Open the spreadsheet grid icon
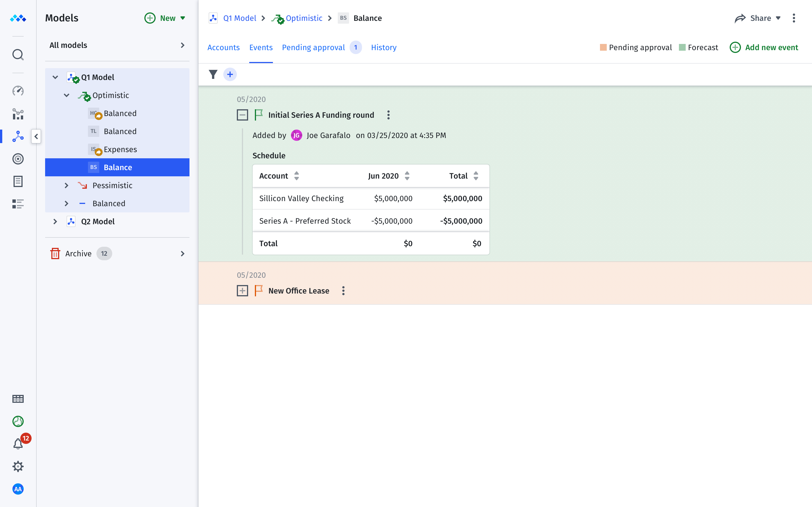Screen dimensions: 812x507 pyautogui.click(x=18, y=399)
